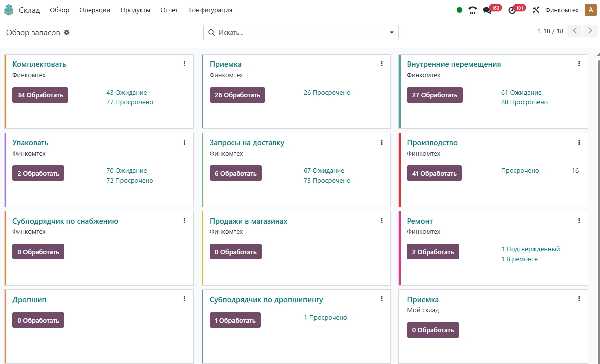
Task: Click the 41 Обработать button in Производство
Action: pos(434,173)
